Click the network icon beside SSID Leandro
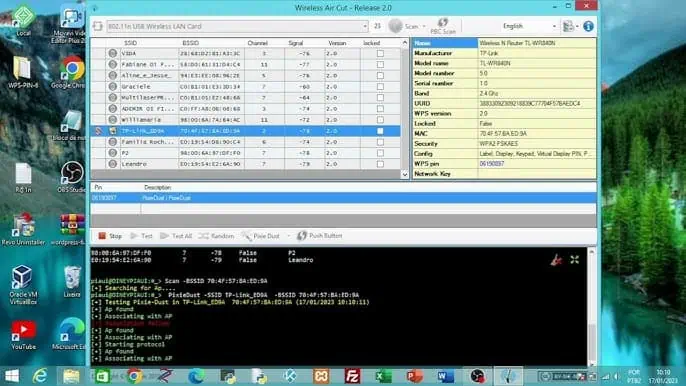The image size is (686, 386). click(x=112, y=164)
